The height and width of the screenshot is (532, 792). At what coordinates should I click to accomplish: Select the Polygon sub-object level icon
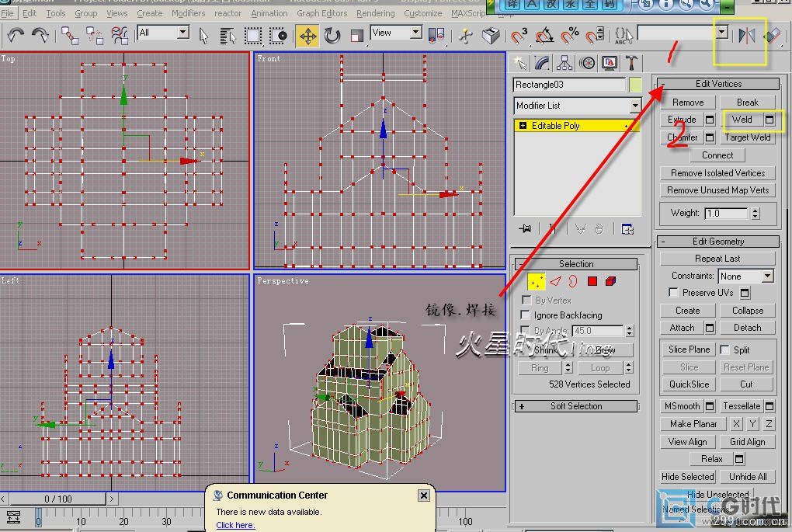click(x=592, y=281)
